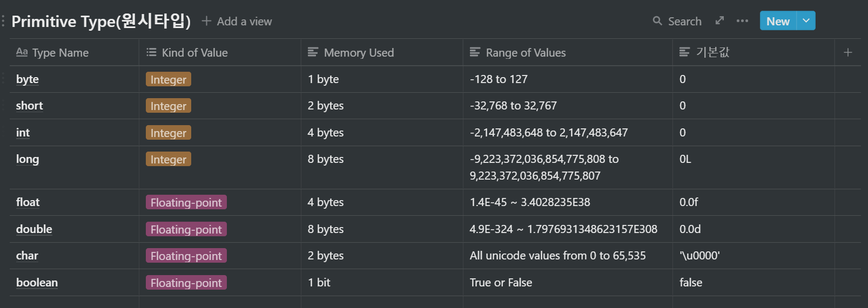The height and width of the screenshot is (308, 868).
Task: Click the Memory Used text property icon
Action: [x=313, y=52]
